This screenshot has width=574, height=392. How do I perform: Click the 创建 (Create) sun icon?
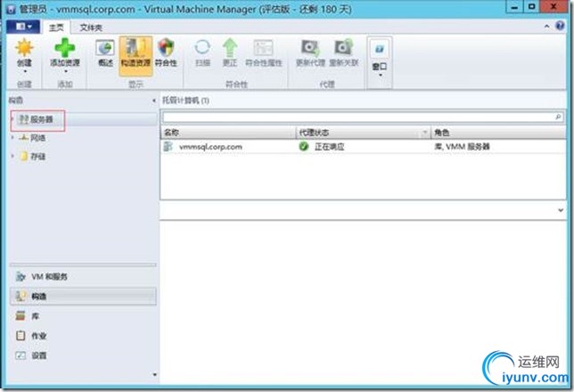coord(25,48)
